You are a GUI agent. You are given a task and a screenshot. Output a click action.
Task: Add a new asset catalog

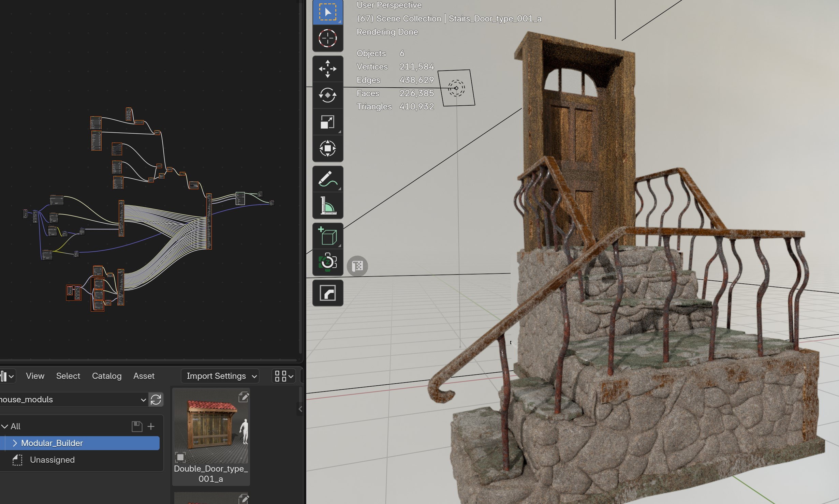[151, 426]
